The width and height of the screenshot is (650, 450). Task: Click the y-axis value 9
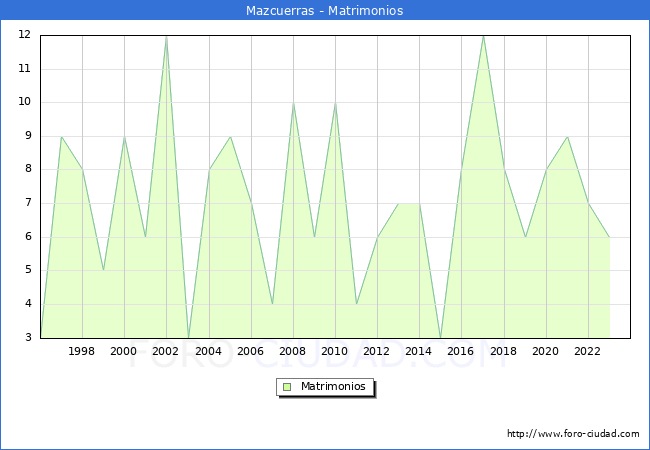point(28,136)
